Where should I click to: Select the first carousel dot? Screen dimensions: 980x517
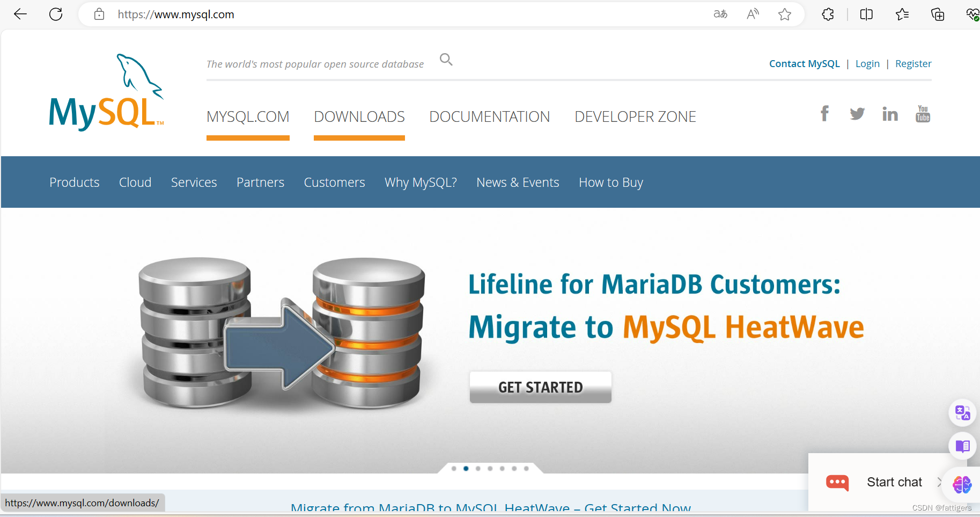click(454, 469)
